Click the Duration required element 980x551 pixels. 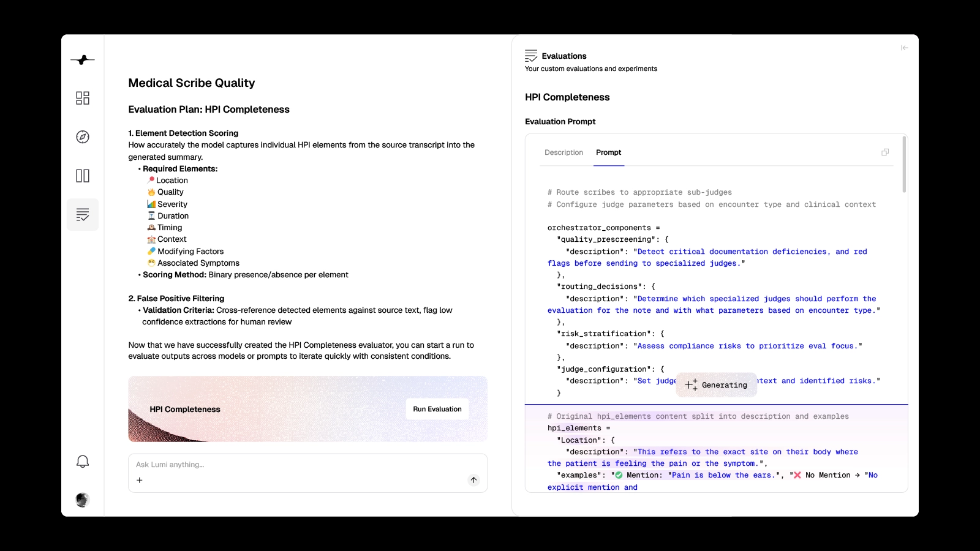coord(168,216)
